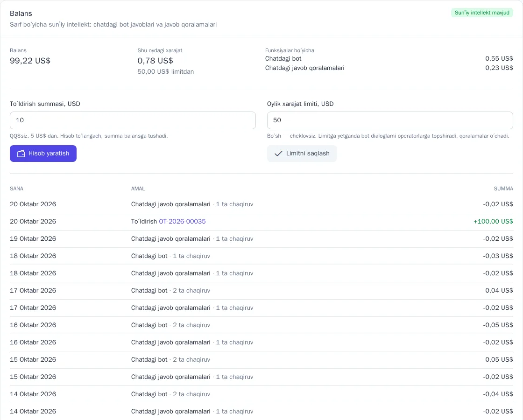Click Chatdagi bot action on 16 Oktabr
Viewport: 523px width, 420px height.
(x=170, y=325)
